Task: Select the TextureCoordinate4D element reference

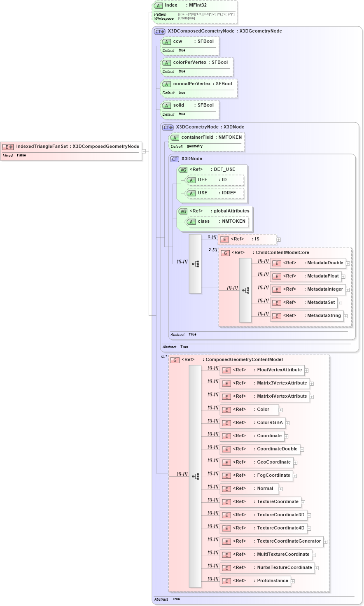Action: (264, 528)
